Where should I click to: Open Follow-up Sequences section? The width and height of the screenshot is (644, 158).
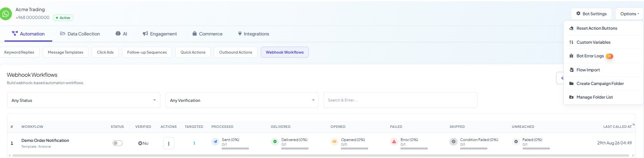(147, 52)
